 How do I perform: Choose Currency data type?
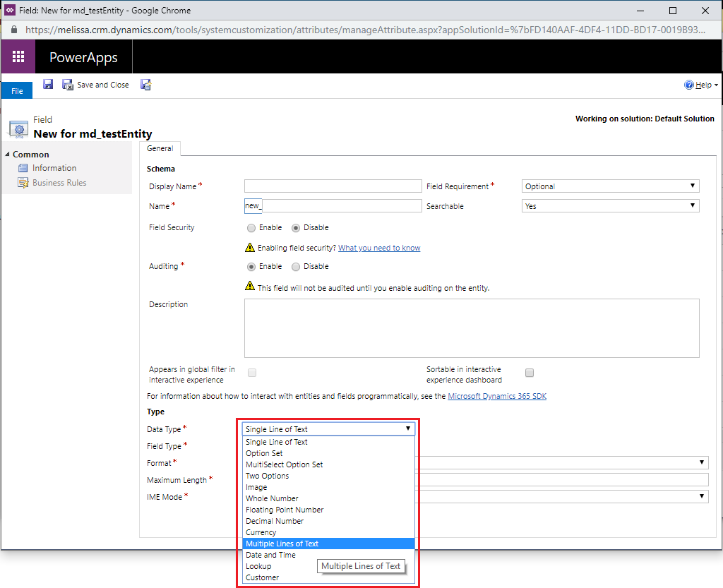coord(329,532)
